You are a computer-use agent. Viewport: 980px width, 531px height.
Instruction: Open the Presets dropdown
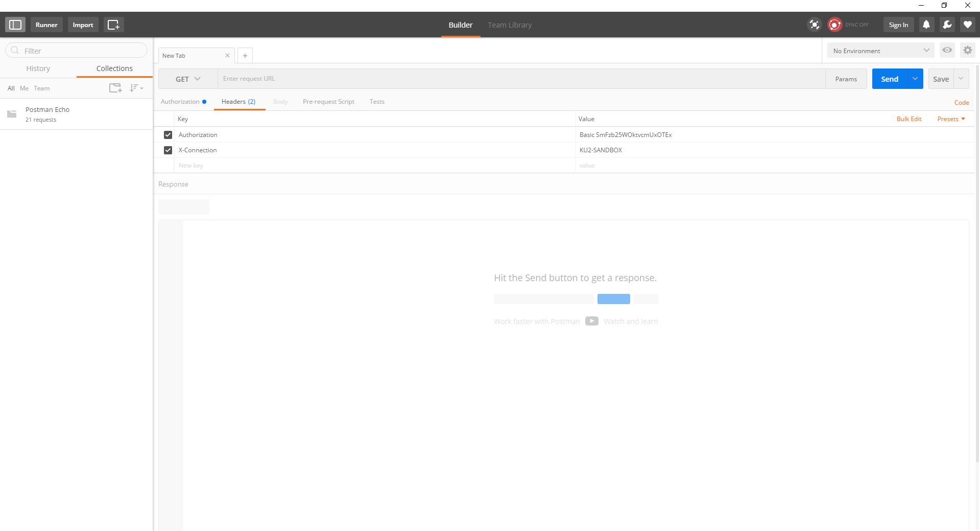point(951,119)
